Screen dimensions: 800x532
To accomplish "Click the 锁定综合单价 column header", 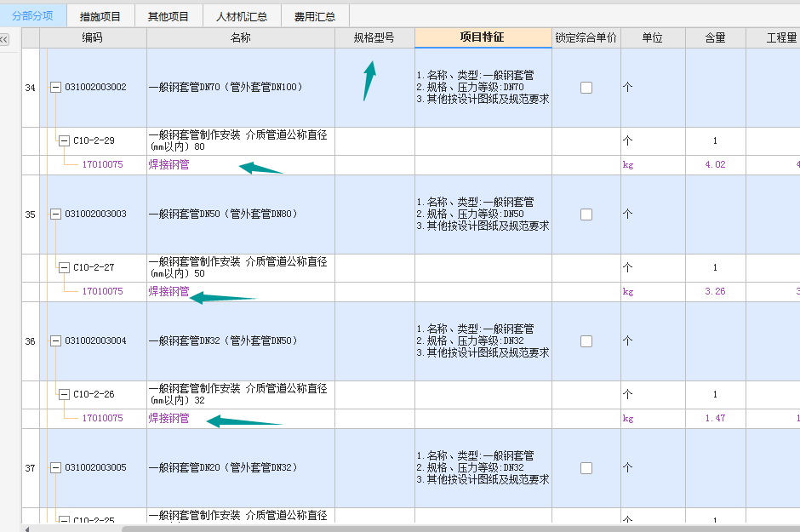I will coord(586,37).
